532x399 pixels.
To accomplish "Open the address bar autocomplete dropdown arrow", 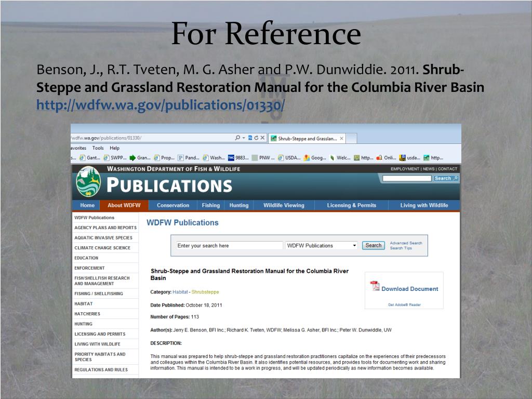I will click(244, 138).
